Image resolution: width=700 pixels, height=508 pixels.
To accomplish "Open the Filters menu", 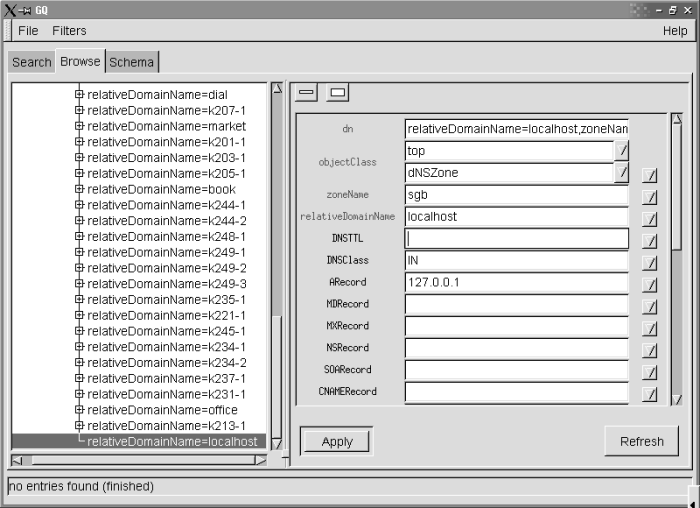I will click(x=69, y=31).
